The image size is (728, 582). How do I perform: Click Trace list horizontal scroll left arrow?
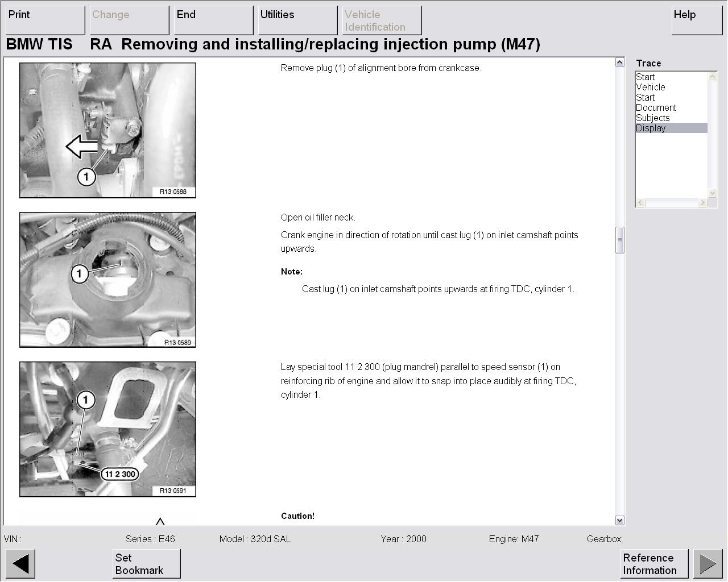(640, 203)
